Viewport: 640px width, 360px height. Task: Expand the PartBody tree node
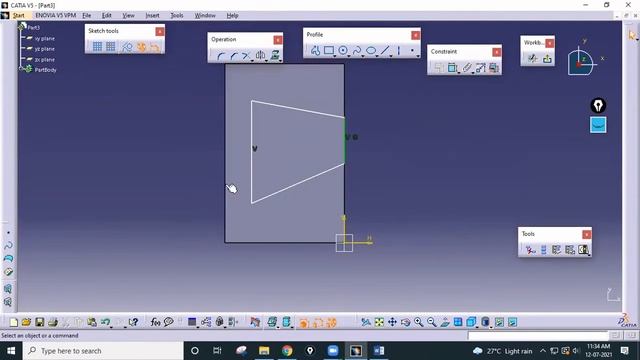point(21,69)
